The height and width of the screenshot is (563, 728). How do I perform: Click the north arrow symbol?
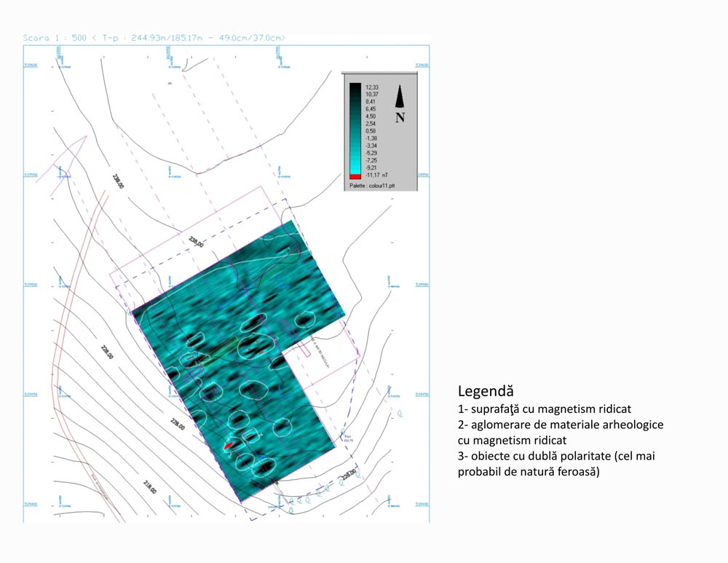pos(400,95)
